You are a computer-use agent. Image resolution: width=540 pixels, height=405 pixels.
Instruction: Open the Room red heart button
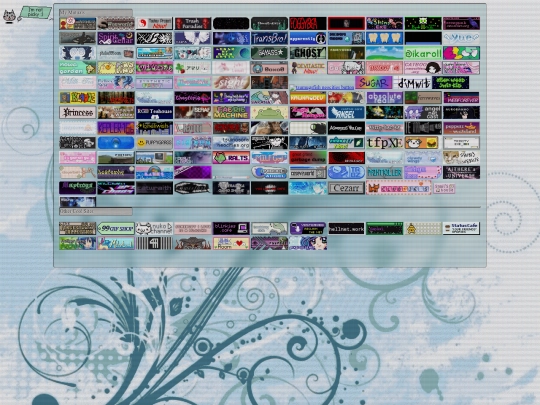tap(231, 243)
